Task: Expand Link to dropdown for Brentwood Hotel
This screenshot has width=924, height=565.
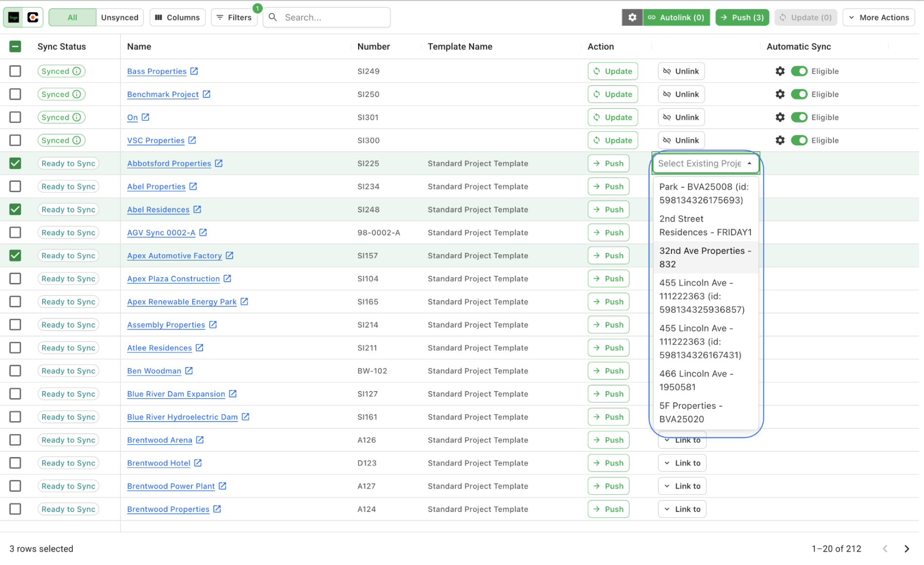Action: coord(682,463)
